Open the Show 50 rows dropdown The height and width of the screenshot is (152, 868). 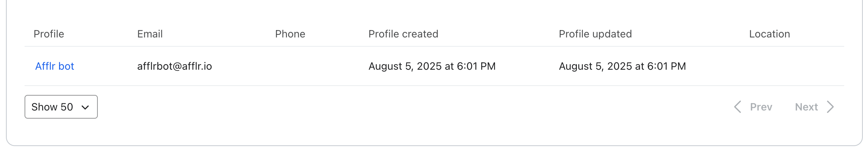(x=61, y=107)
